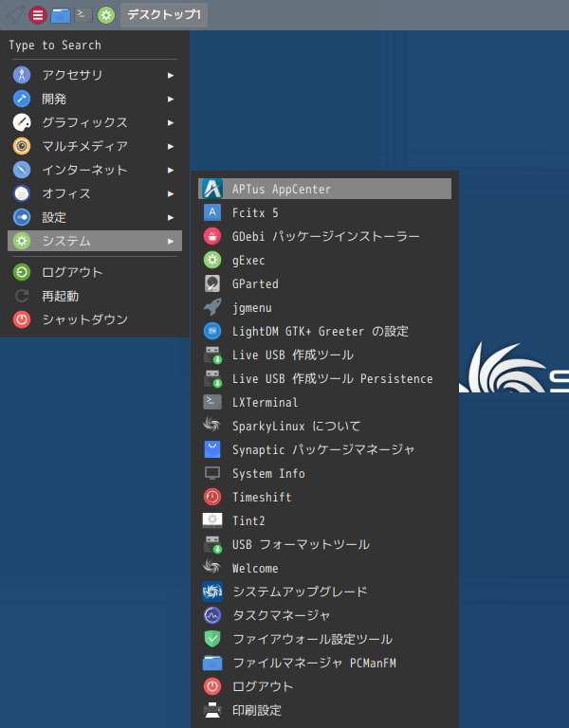
Task: Open the Welcome entry
Action: (x=324, y=568)
